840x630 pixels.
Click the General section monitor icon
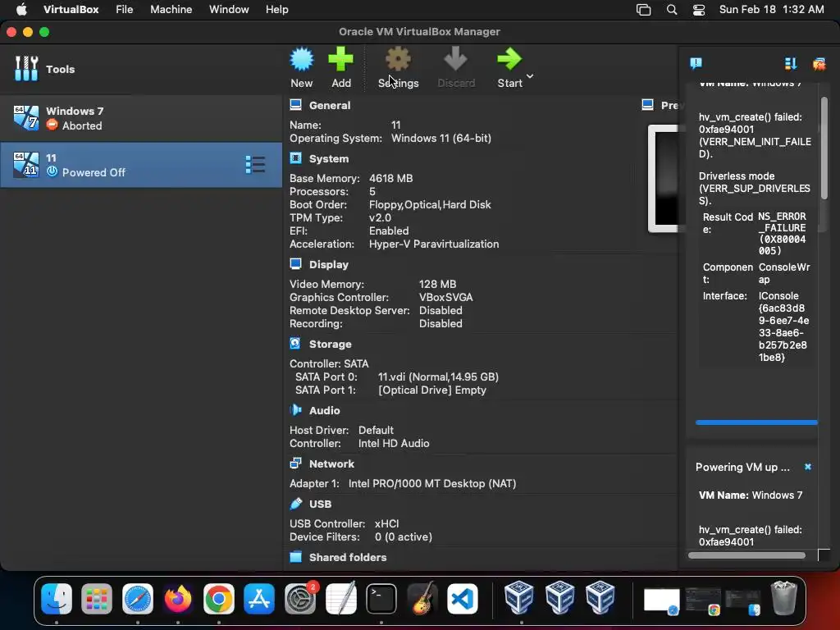coord(295,105)
